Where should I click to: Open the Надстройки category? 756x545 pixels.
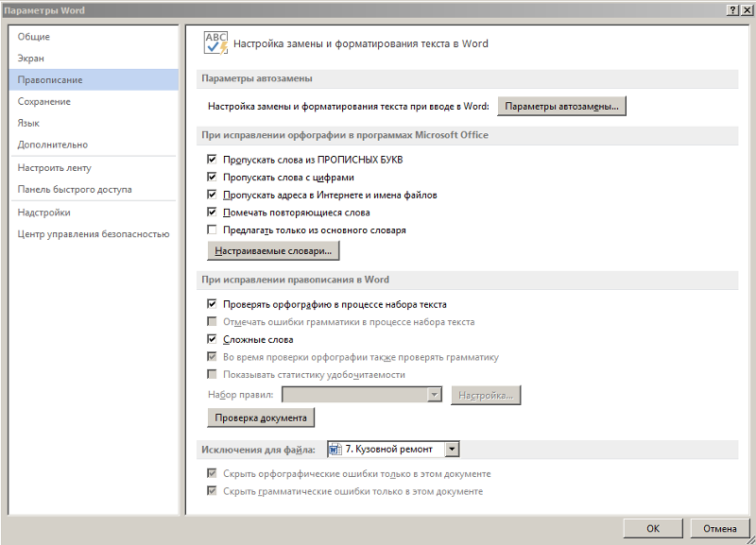point(94,213)
